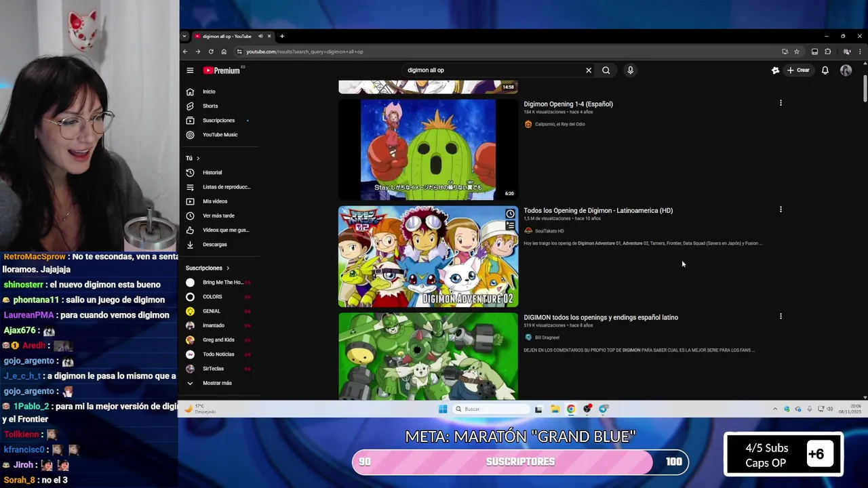Open options for DIGIMON todos los openings y endings
868x488 pixels.
tap(781, 316)
